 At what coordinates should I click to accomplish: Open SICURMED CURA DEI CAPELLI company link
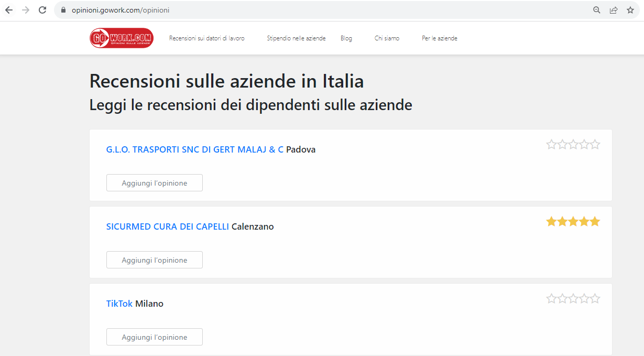(x=168, y=226)
